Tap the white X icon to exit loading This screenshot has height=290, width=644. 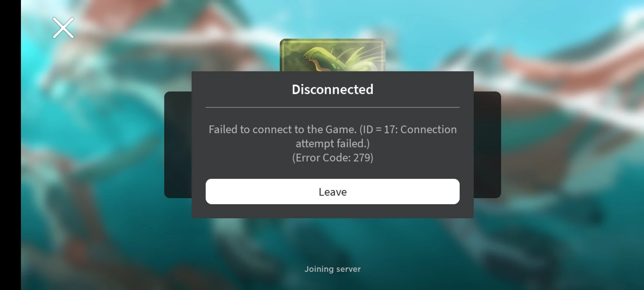pos(63,28)
